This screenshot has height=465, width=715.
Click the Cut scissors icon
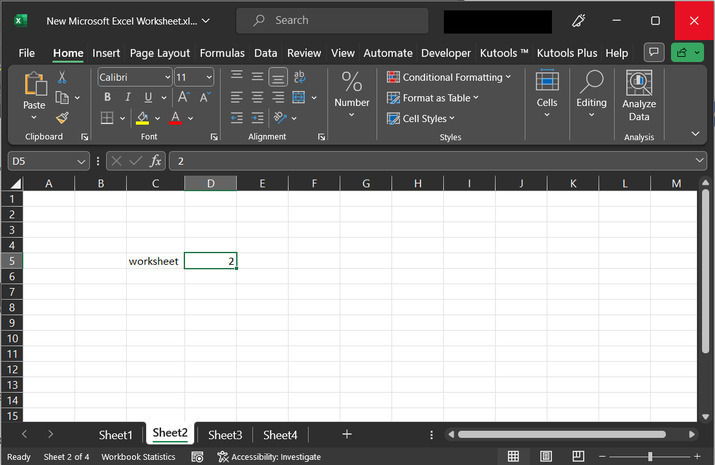(62, 77)
